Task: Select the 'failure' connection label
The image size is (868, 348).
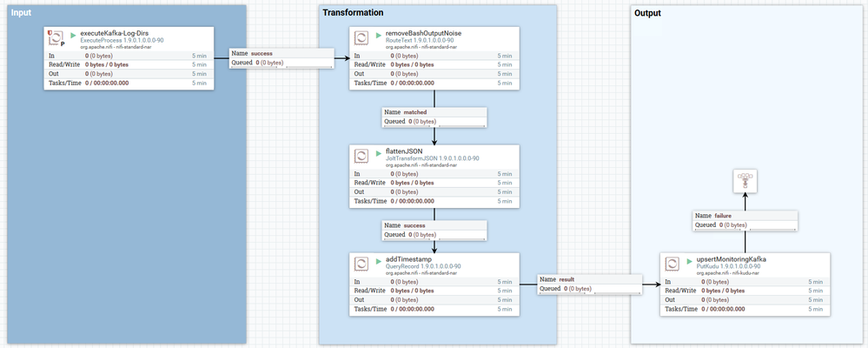Action: click(745, 220)
